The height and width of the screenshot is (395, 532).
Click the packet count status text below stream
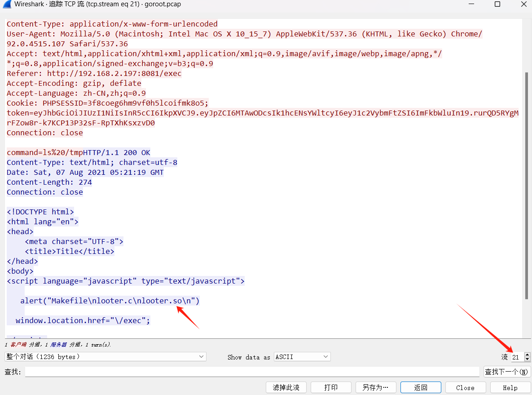[x=57, y=344]
